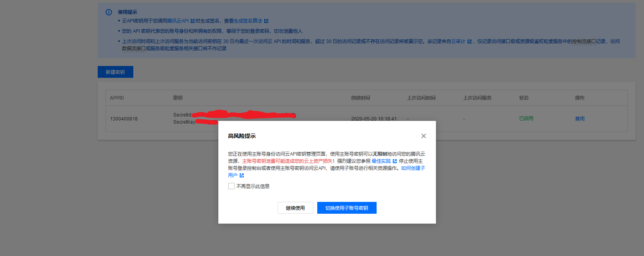Click the red warning text 主账号密钥泄露可能造成您的云上资产损失
Viewport: 644px width, 256px height.
tap(287, 161)
